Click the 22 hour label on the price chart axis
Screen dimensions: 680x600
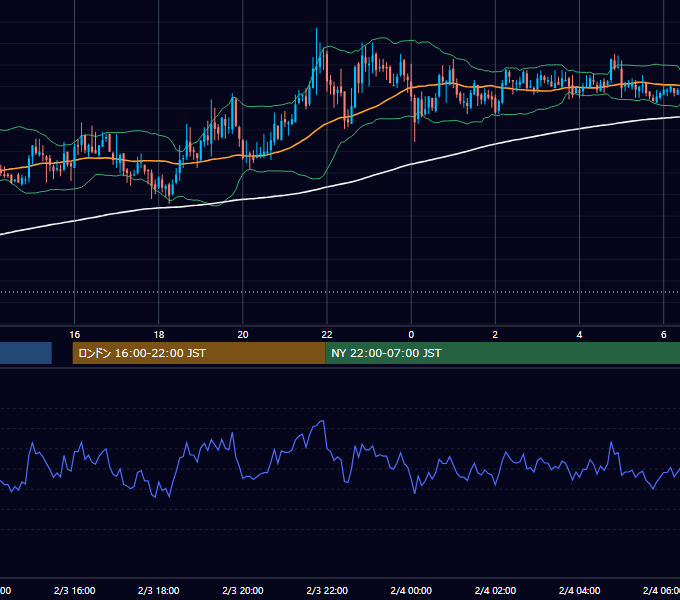pos(327,335)
